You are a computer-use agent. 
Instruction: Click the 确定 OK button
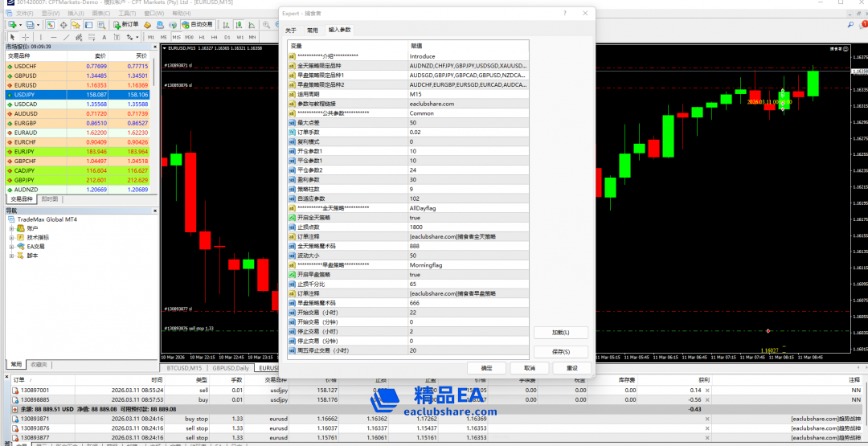point(486,367)
